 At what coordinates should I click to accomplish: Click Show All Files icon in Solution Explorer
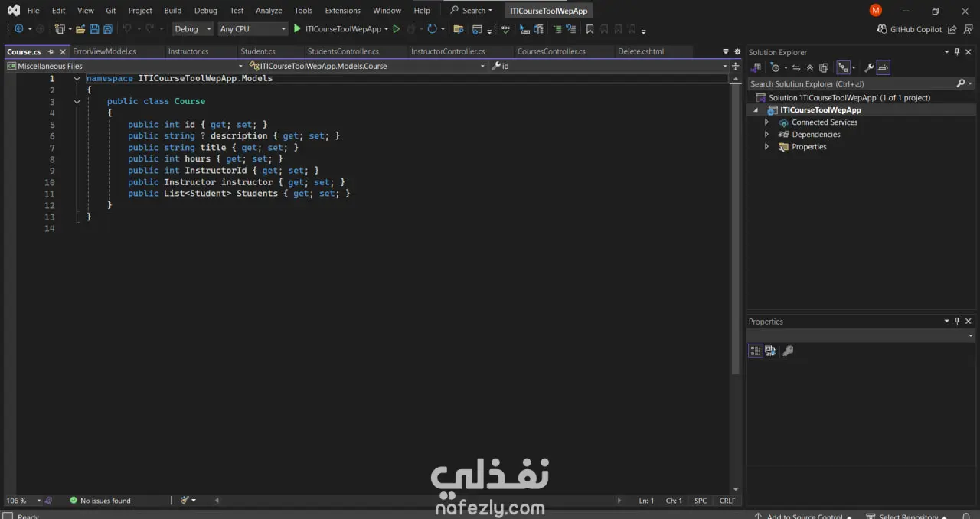(x=824, y=67)
